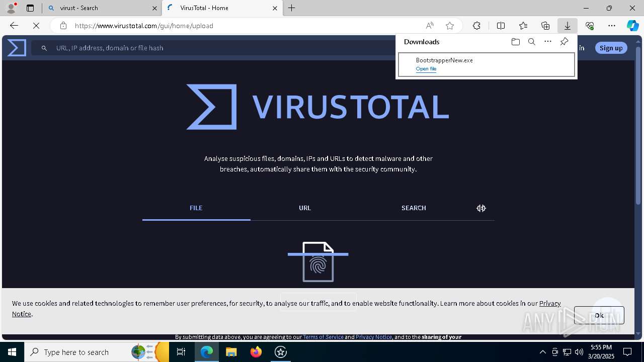Open the Extensions puzzle icon
The width and height of the screenshot is (644, 362).
point(476,26)
